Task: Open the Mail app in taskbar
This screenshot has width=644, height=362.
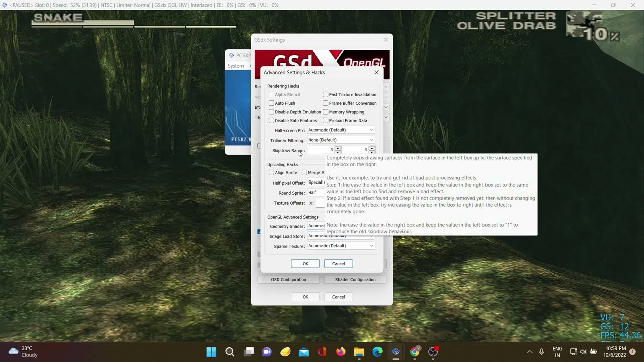Action: (304, 352)
